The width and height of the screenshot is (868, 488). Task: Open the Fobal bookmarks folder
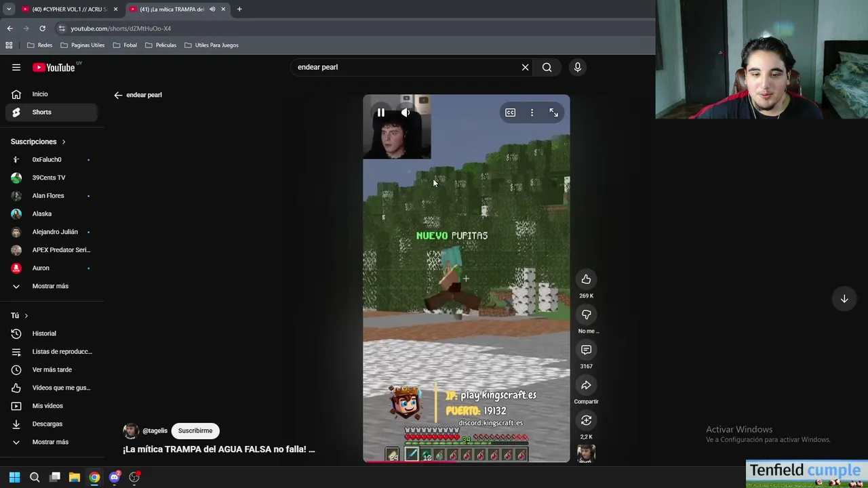click(x=125, y=45)
